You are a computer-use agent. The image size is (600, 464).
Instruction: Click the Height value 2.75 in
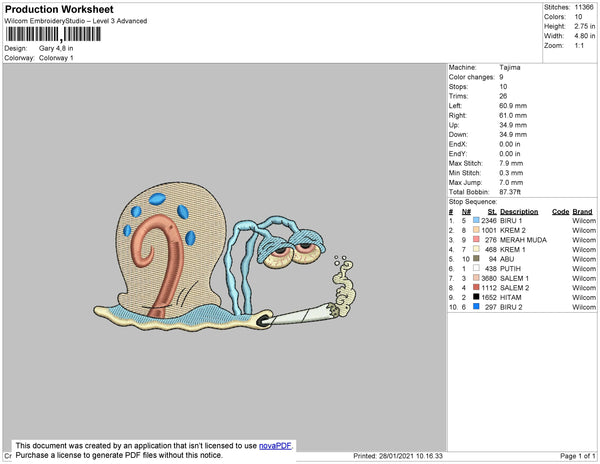click(x=585, y=26)
